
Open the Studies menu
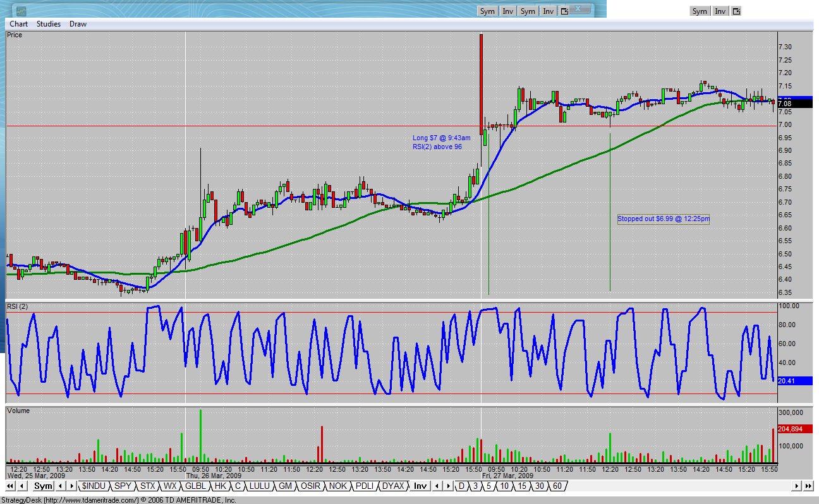(49, 24)
